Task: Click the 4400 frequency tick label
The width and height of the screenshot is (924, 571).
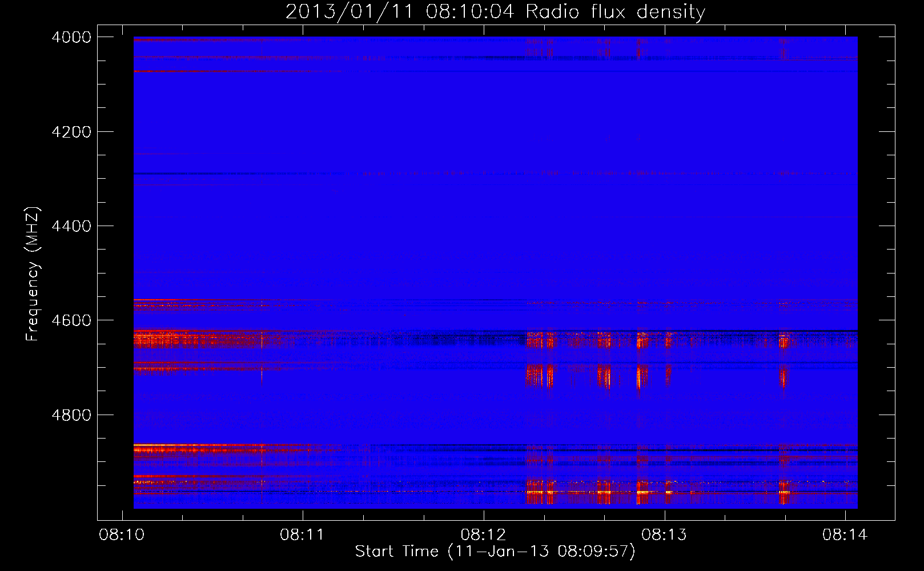Action: (71, 226)
